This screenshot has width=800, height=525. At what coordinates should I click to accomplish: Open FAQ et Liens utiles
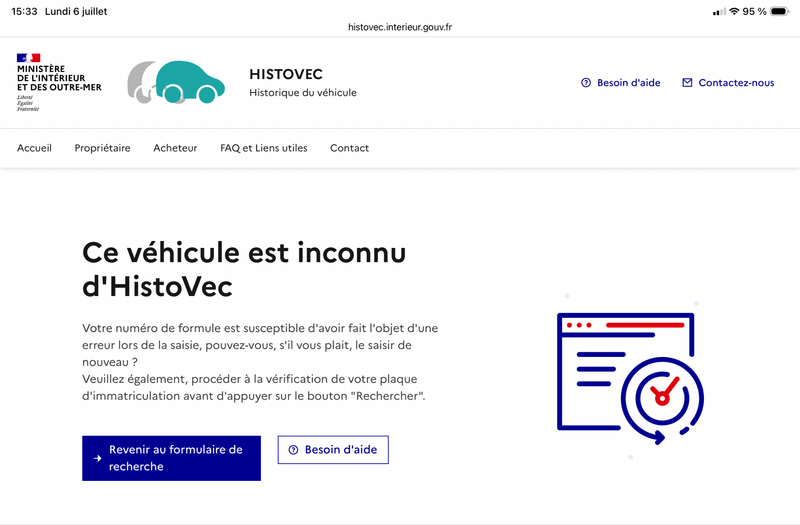coord(264,148)
